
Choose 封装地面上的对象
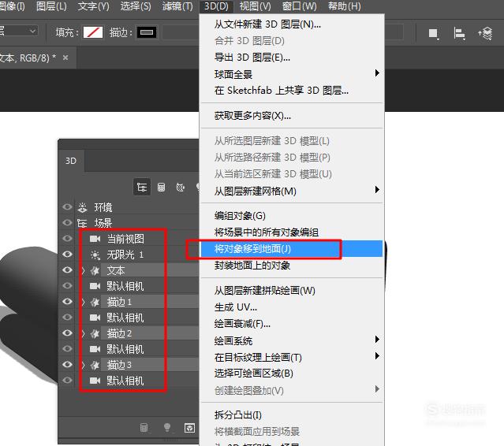click(292, 266)
